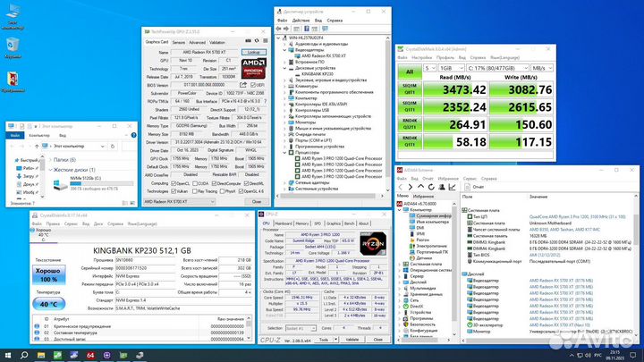Open CrystalDiskMark test count dropdown showing 5

click(429, 68)
